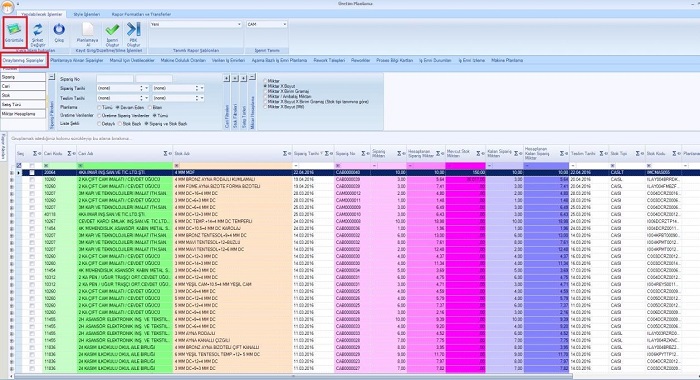Open Makine Planlama tab
Image resolution: width=700 pixels, height=380 pixels.
[x=507, y=60]
